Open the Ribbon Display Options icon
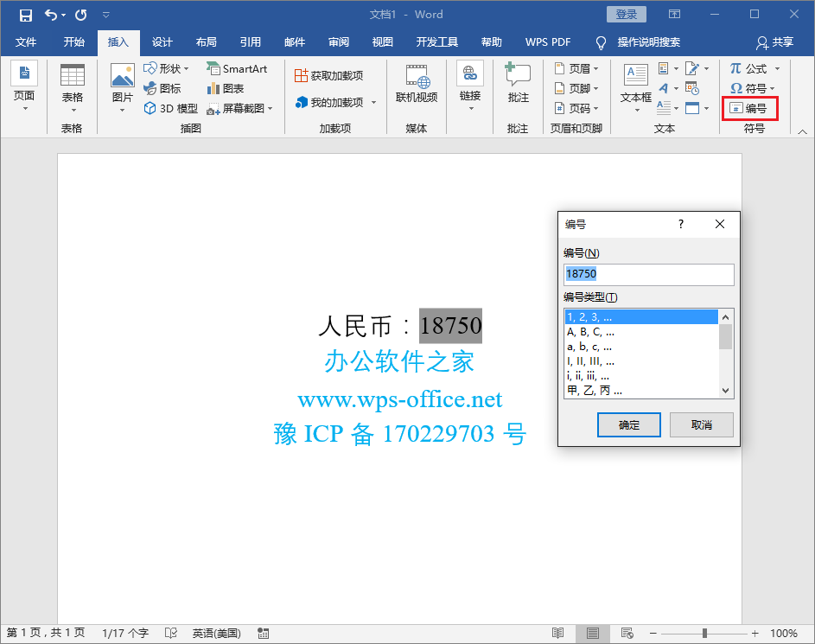 coord(674,15)
